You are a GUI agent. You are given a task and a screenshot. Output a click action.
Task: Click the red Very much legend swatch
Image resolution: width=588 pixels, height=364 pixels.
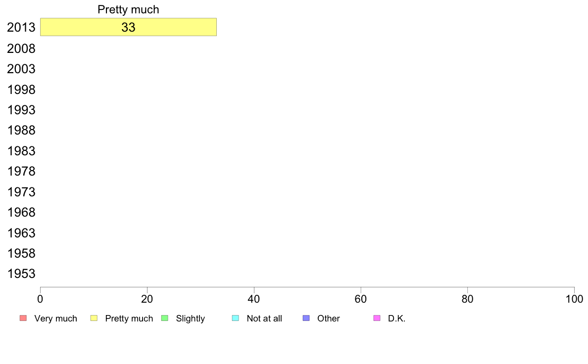pos(23,318)
